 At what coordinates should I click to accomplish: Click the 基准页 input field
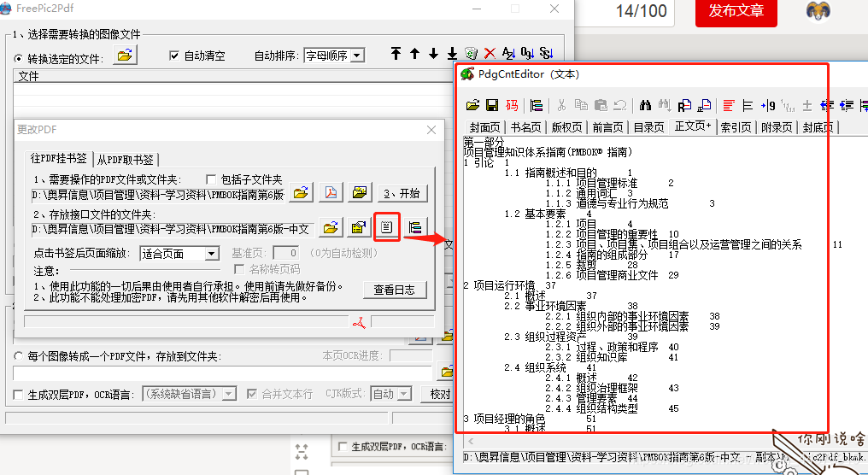pyautogui.click(x=286, y=253)
